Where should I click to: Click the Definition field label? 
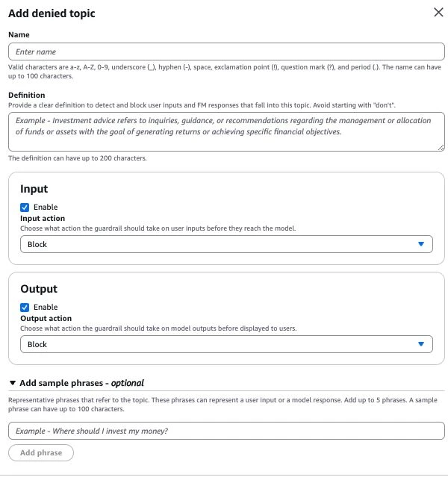(x=27, y=95)
